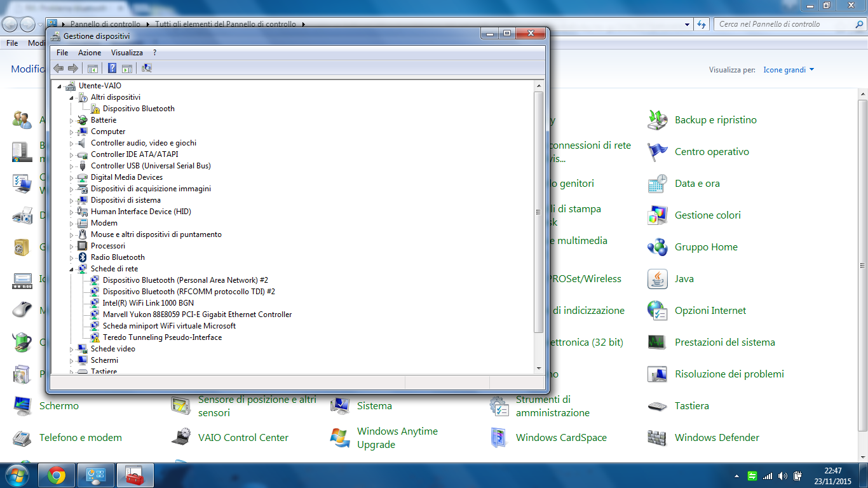
Task: Collapse the Altri dispositivi node
Action: click(x=71, y=98)
